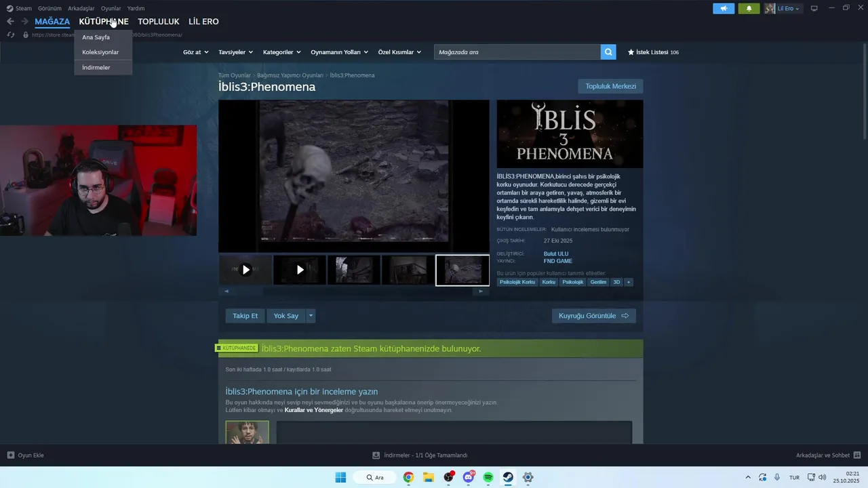Open the Bağımsız Yapımcı Oyunları breadcrumb

(290, 75)
